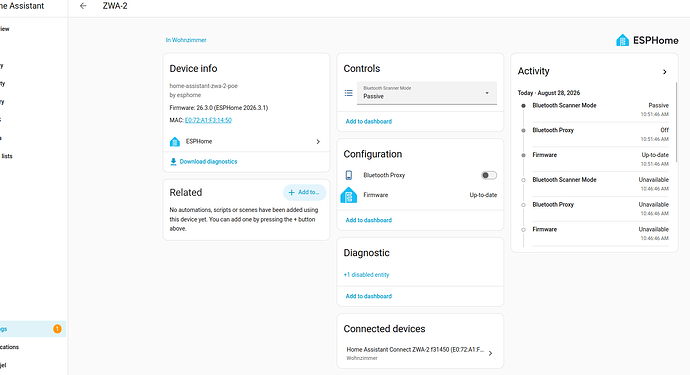Click the Home Assistant Connect ZWA-2 f31450 device row
The image size is (690, 375).
(420, 353)
